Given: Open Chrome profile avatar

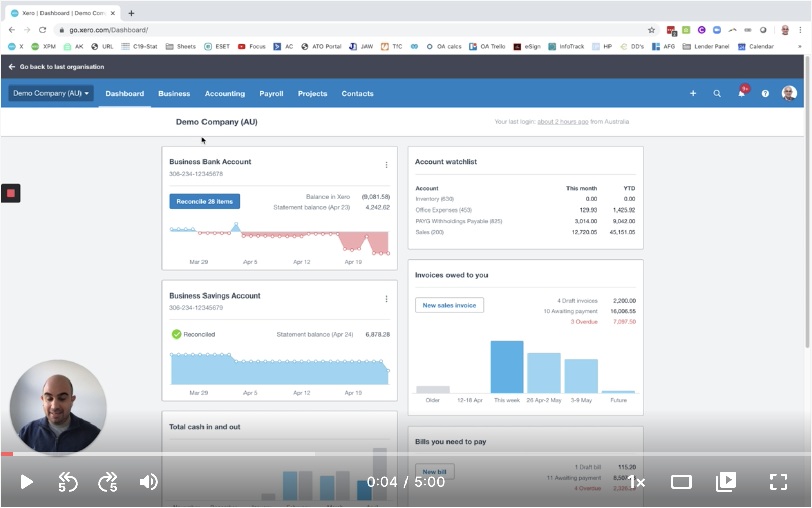Looking at the screenshot, I should coord(785,30).
